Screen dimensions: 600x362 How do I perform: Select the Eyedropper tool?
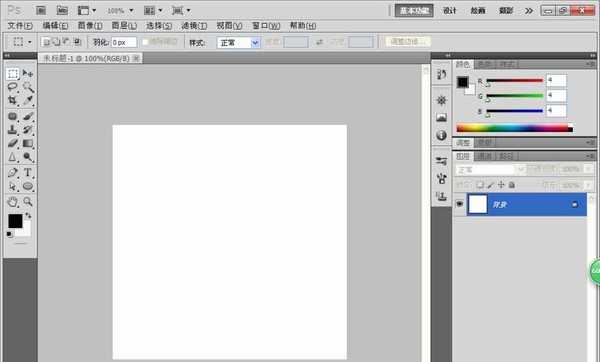click(28, 100)
